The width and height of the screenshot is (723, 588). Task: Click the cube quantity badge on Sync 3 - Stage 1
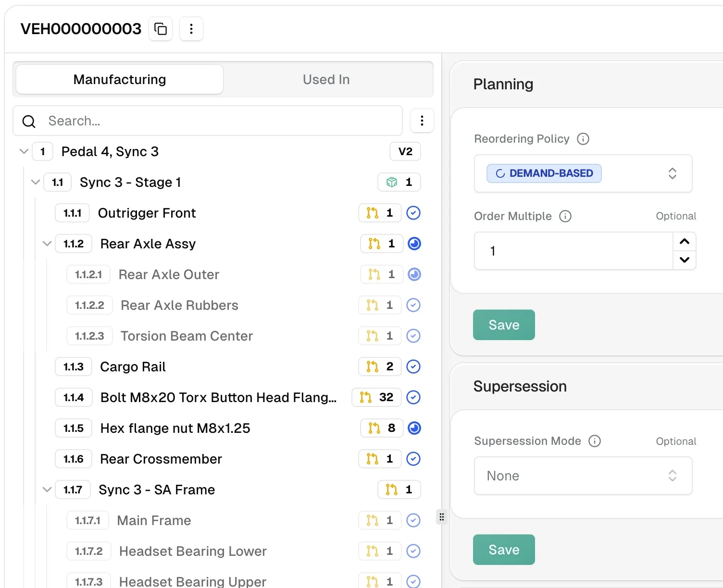[x=399, y=182]
